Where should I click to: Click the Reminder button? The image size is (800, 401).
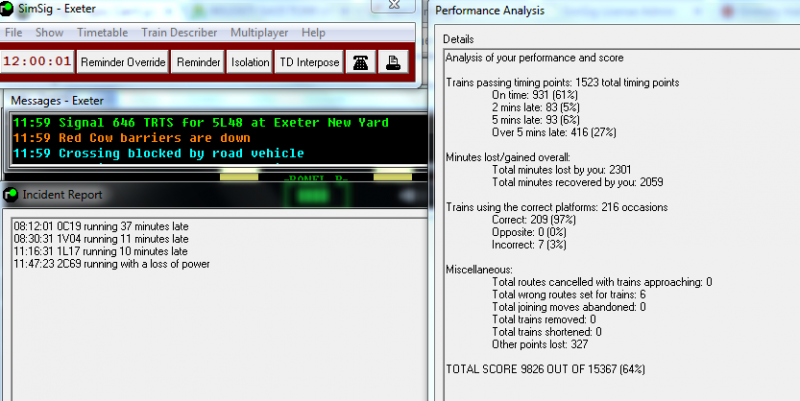(x=198, y=62)
